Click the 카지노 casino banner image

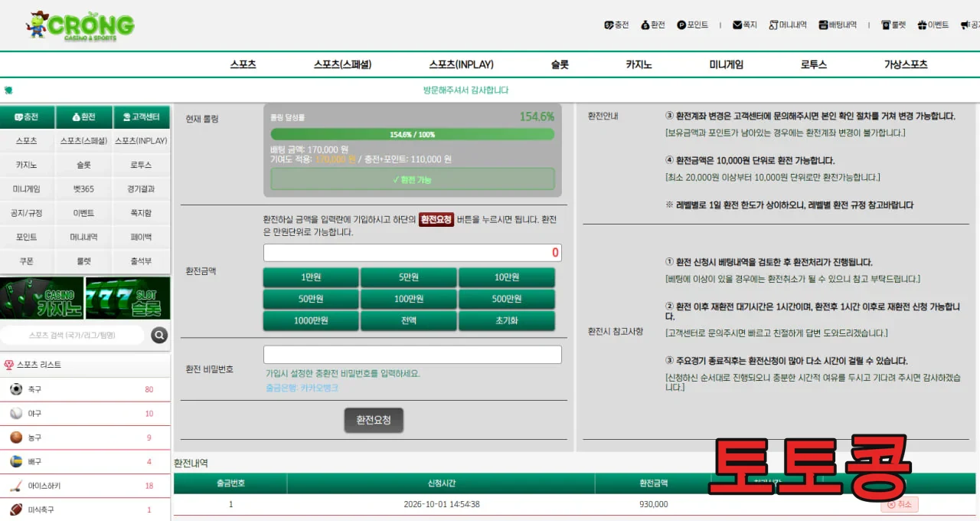(42, 298)
